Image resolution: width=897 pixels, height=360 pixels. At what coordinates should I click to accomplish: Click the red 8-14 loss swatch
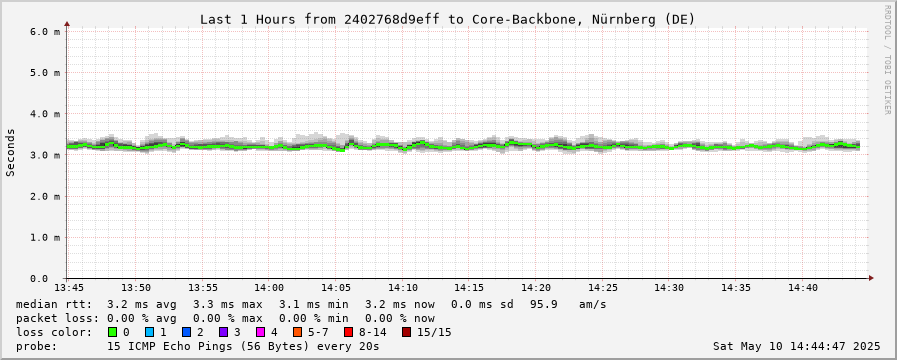(x=348, y=332)
